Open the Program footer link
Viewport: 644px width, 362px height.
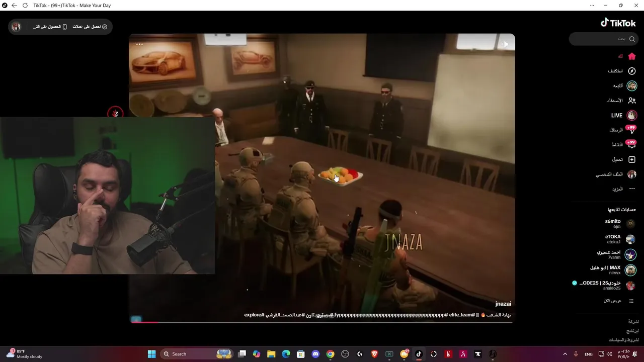click(x=632, y=331)
